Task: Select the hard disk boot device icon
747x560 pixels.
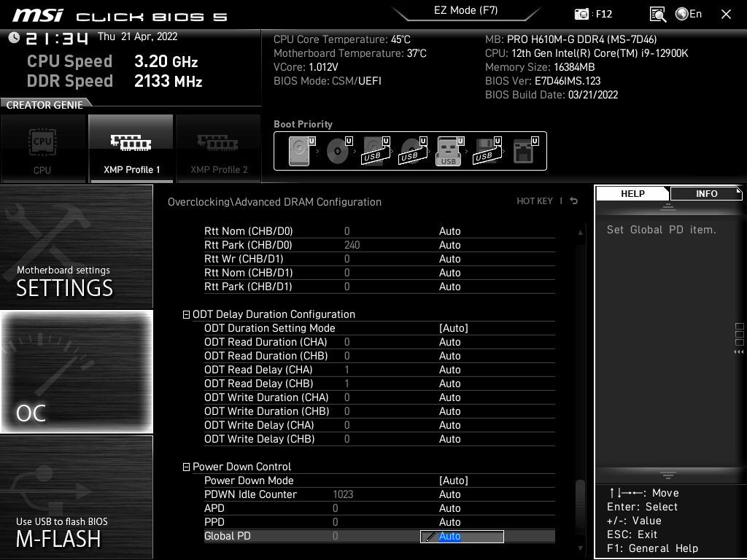Action: tap(302, 151)
